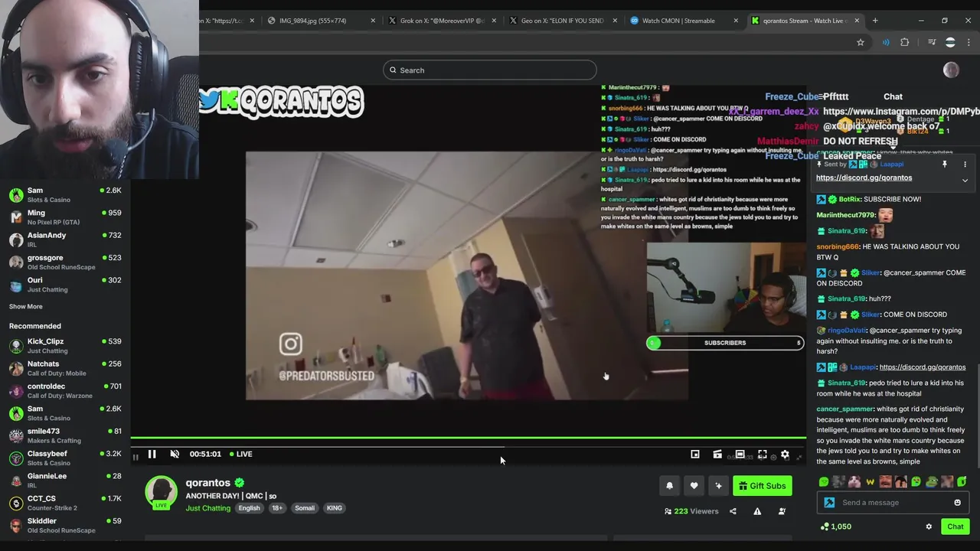
Task: Turn on notifications with bell button
Action: coord(669,486)
